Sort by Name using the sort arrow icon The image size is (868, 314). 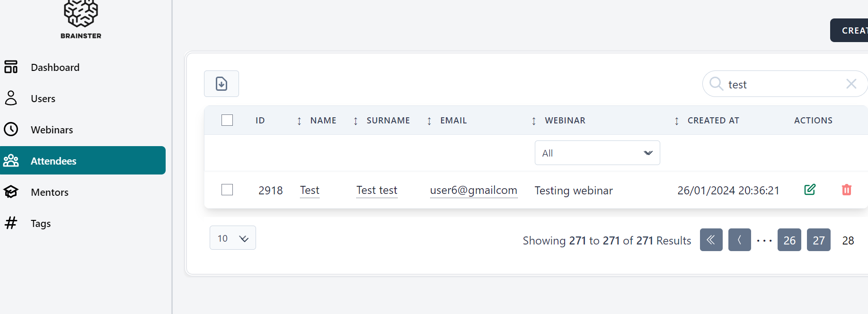tap(299, 121)
